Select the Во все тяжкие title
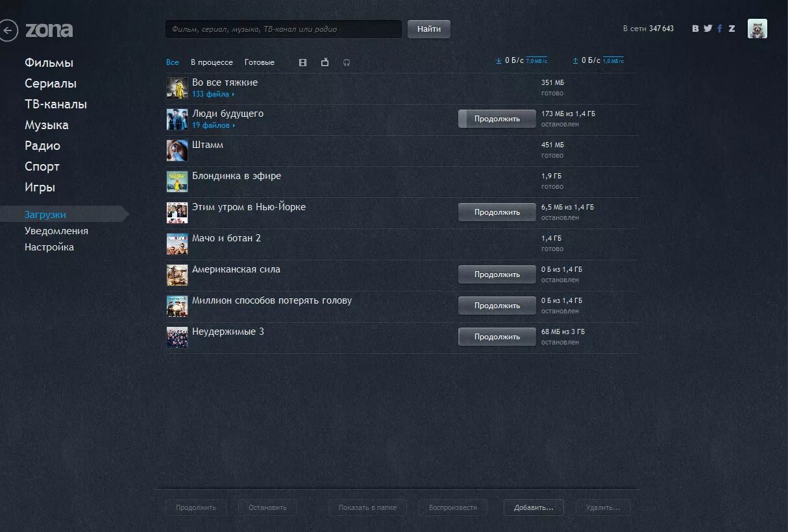 pos(225,82)
